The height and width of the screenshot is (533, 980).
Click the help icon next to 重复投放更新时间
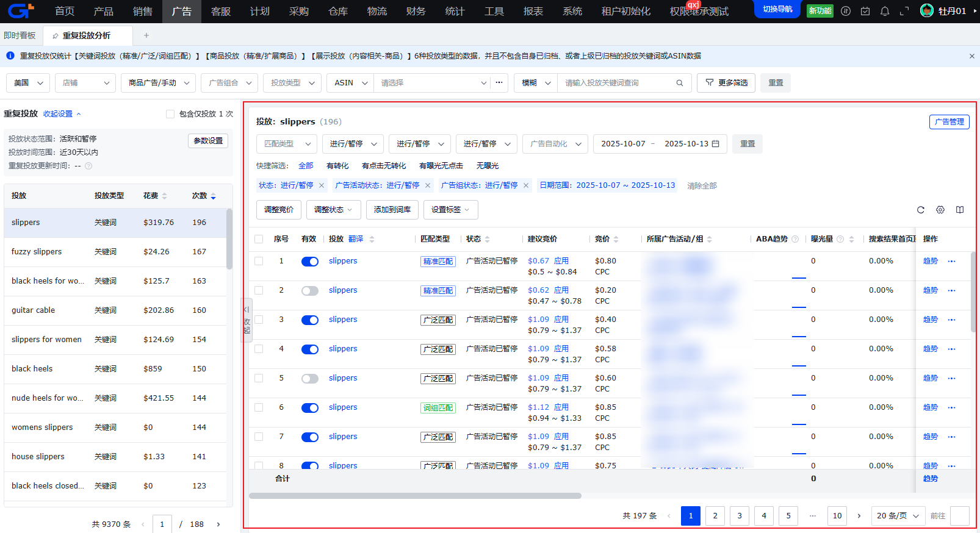tap(88, 166)
